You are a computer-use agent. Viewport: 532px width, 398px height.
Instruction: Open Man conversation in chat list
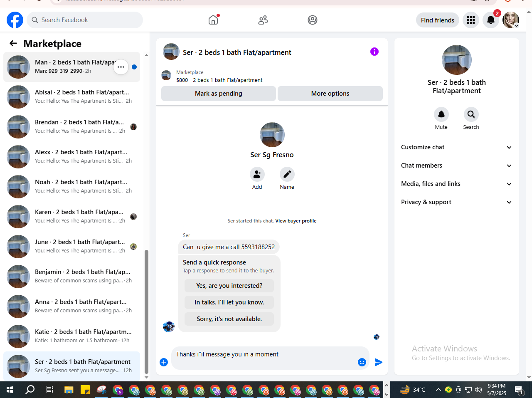pos(71,67)
